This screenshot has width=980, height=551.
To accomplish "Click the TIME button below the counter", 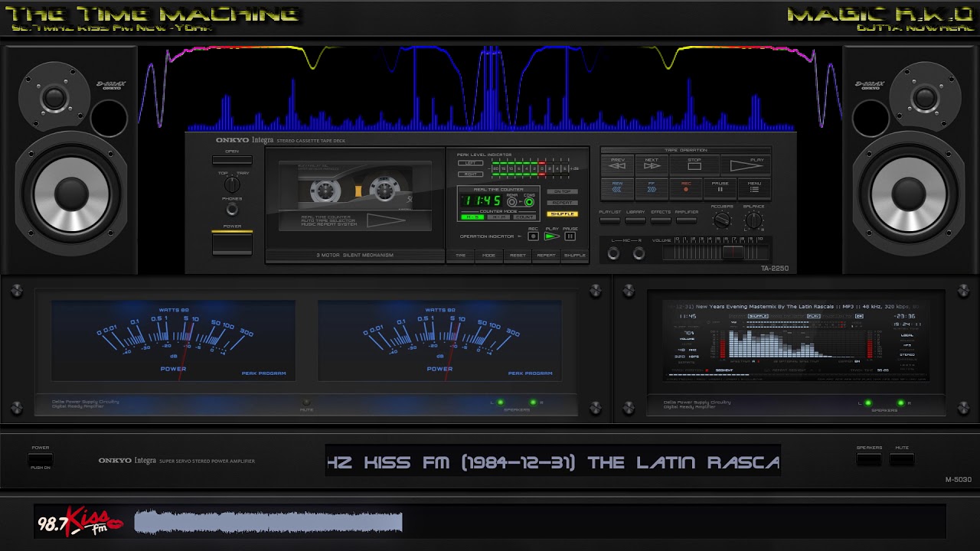I will tap(460, 256).
